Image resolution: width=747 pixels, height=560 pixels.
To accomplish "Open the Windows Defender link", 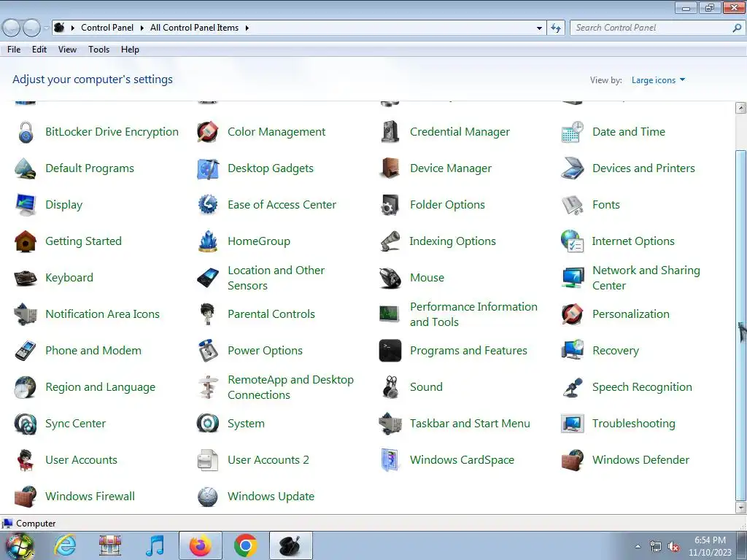I will pos(640,460).
